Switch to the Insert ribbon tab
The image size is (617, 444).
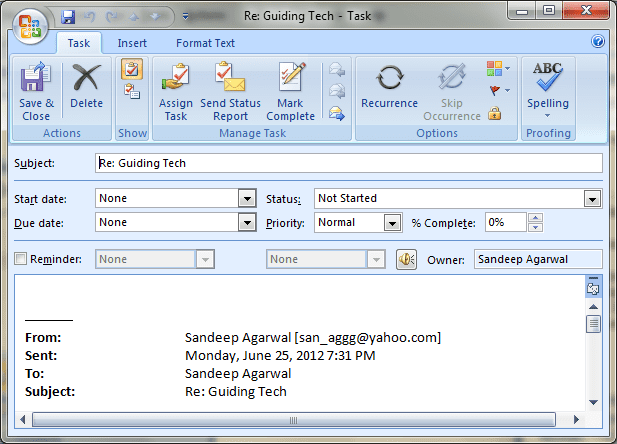click(x=132, y=43)
